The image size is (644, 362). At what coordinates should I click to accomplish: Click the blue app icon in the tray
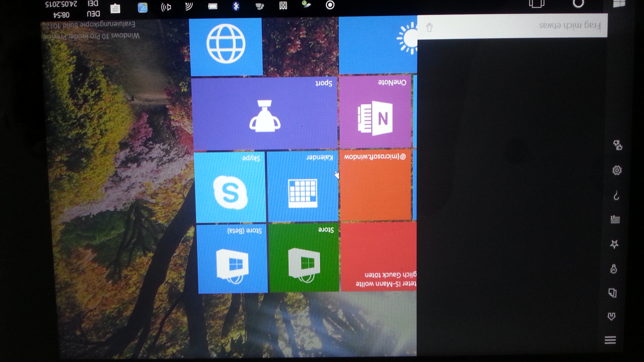coord(142,7)
